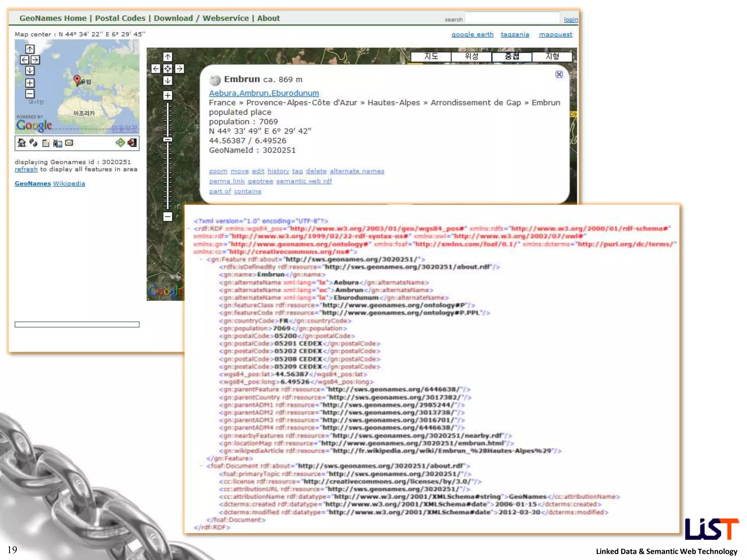This screenshot has width=747, height=560.
Task: Click the perma link
Action: pyautogui.click(x=227, y=181)
